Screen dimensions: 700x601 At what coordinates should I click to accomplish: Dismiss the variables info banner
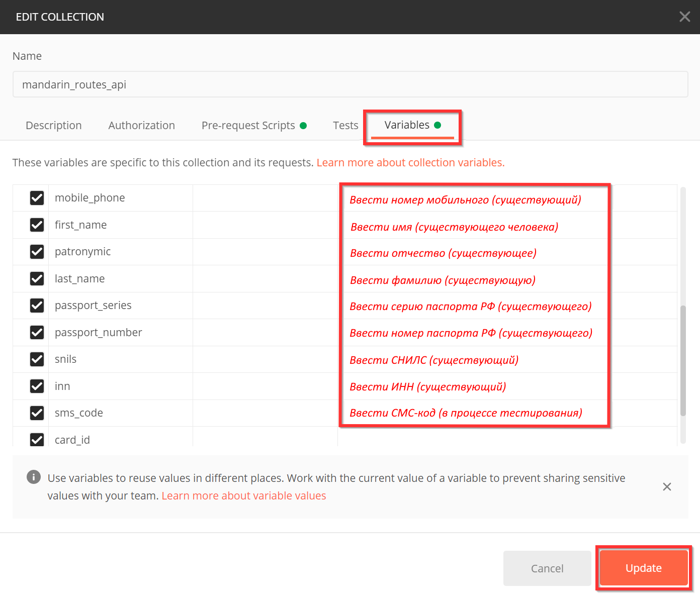point(667,486)
